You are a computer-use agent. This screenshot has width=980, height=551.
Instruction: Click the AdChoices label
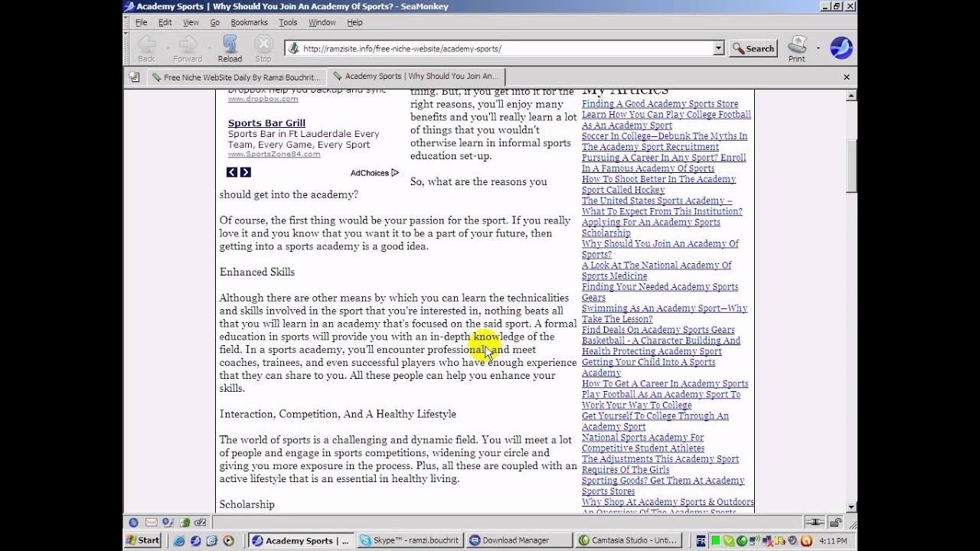[370, 173]
